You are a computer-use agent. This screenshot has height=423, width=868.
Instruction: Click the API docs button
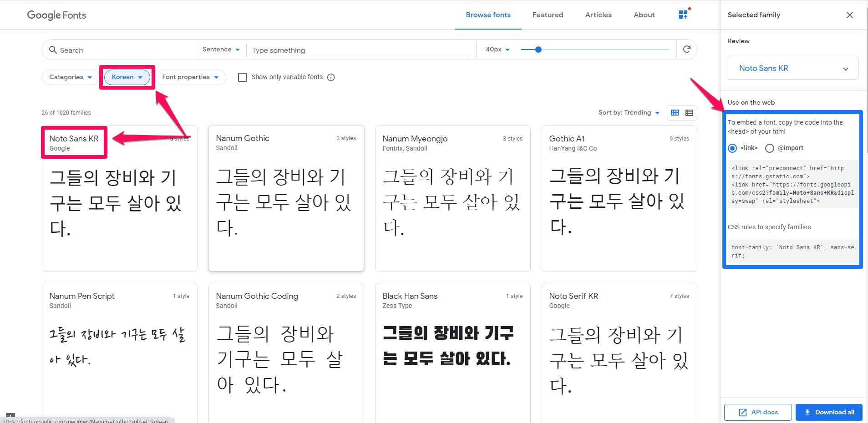tap(758, 413)
